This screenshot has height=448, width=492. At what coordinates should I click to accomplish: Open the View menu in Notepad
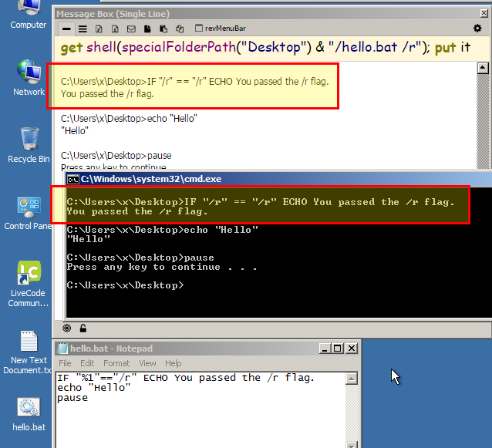click(147, 363)
